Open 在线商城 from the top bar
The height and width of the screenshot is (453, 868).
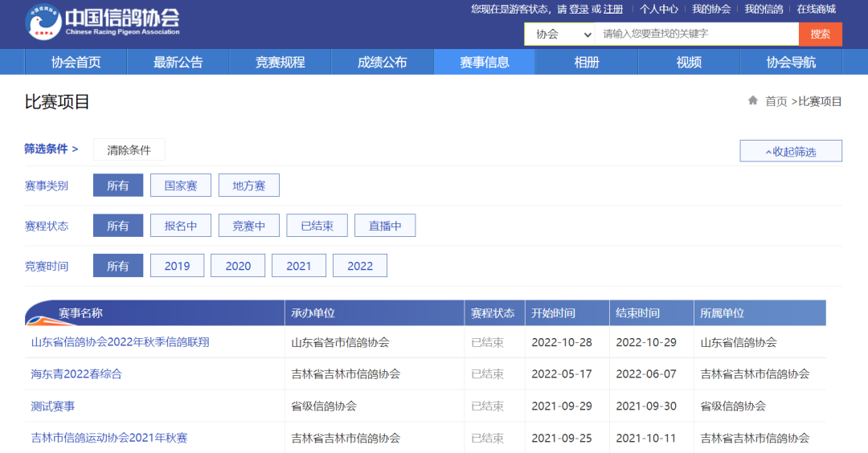point(816,9)
